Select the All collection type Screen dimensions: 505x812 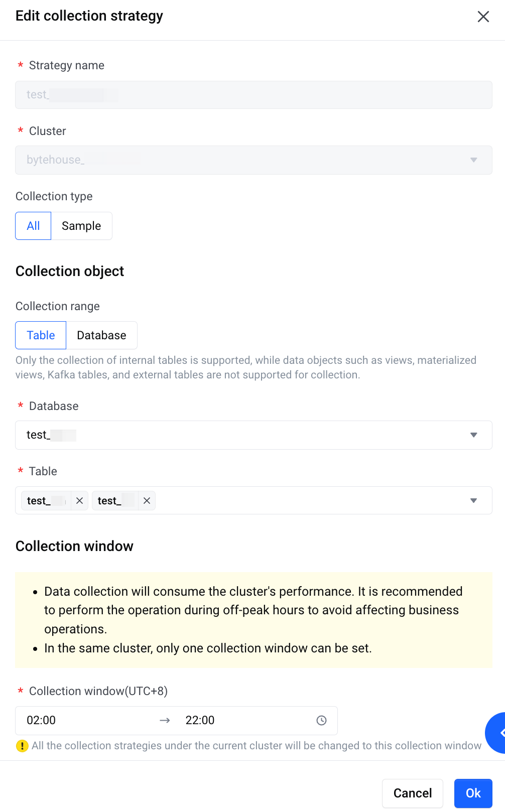click(x=33, y=226)
